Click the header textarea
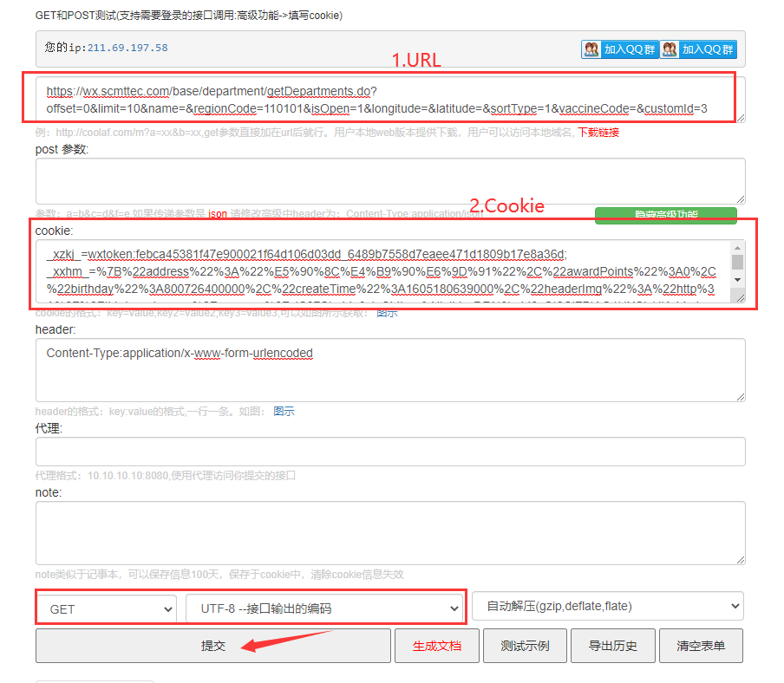This screenshot has height=683, width=784. click(x=390, y=370)
